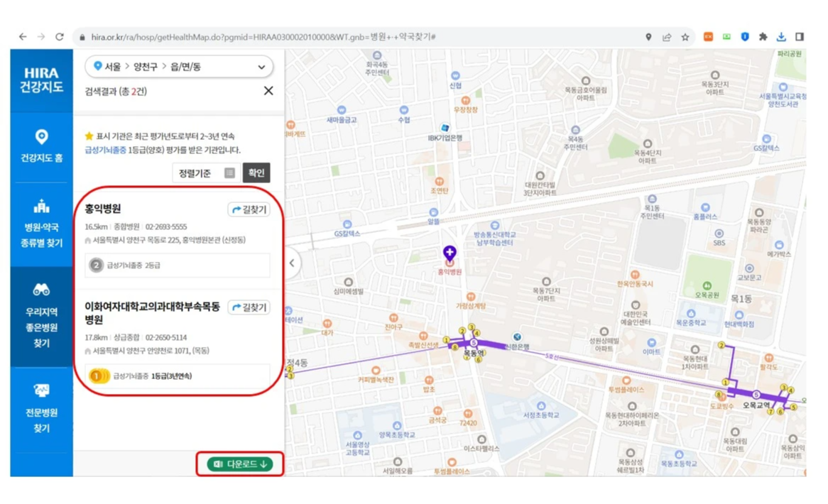Screen dimensions: 828x504
Task: Open the 전문병원 찾기 sidebar section
Action: click(x=40, y=398)
